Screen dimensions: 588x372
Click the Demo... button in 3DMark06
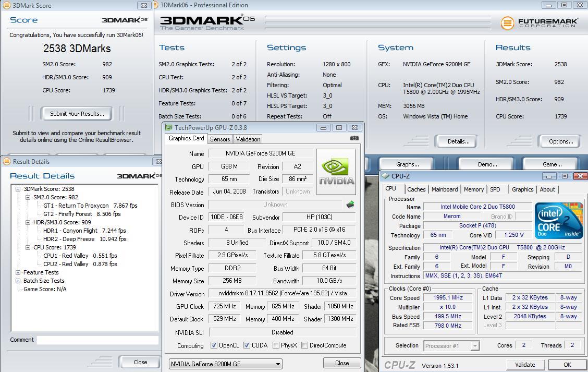(x=487, y=164)
